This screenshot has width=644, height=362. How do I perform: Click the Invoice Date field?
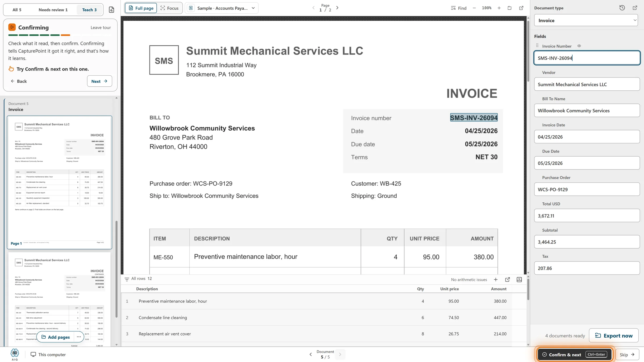pos(587,137)
